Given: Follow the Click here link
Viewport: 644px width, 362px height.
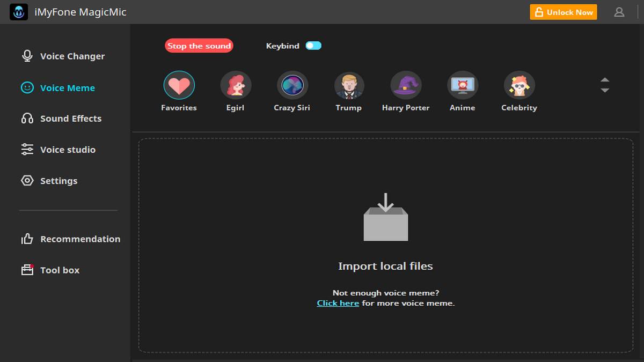Looking at the screenshot, I should pos(338,303).
